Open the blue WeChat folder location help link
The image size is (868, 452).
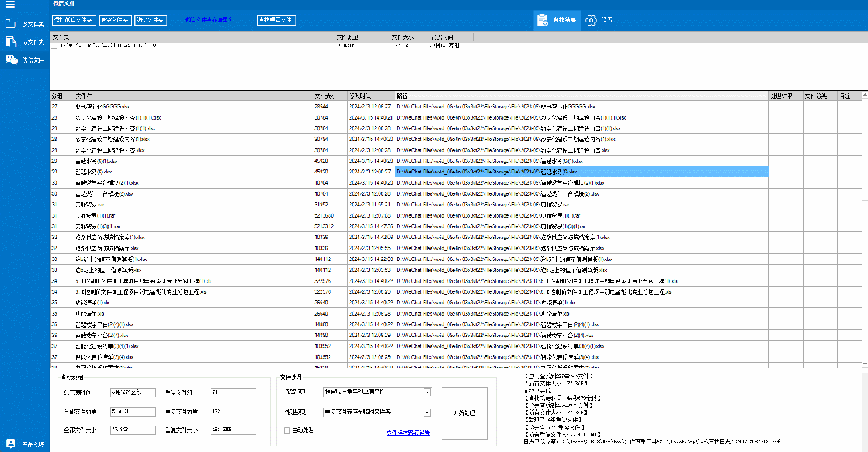point(208,20)
